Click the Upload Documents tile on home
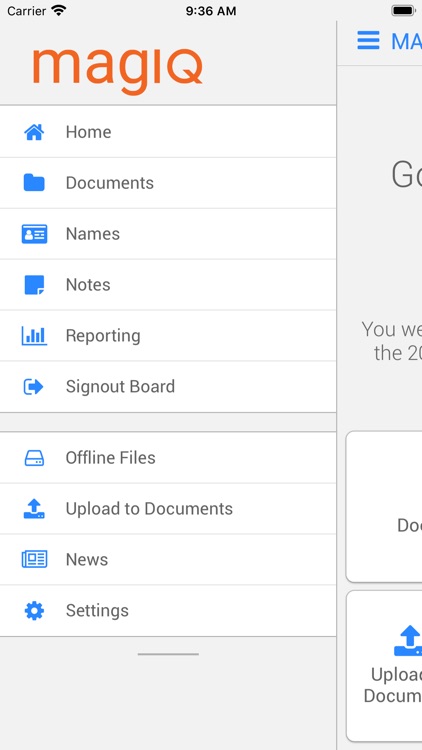The image size is (422, 750). click(384, 666)
